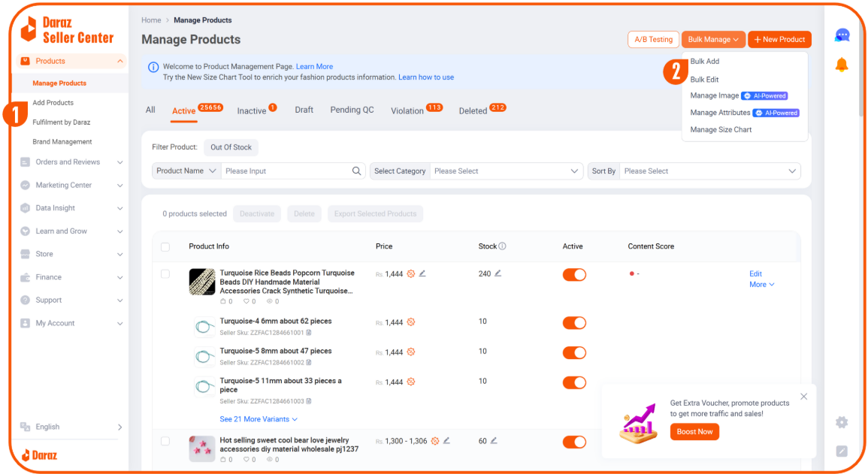Screen dimensions: 868x474
Task: Expand See 21 More Variants
Action: point(259,419)
